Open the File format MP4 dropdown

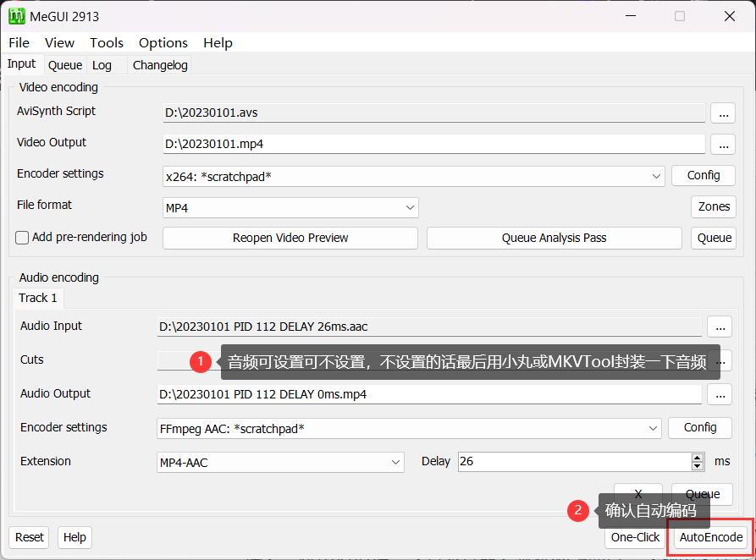tap(410, 207)
